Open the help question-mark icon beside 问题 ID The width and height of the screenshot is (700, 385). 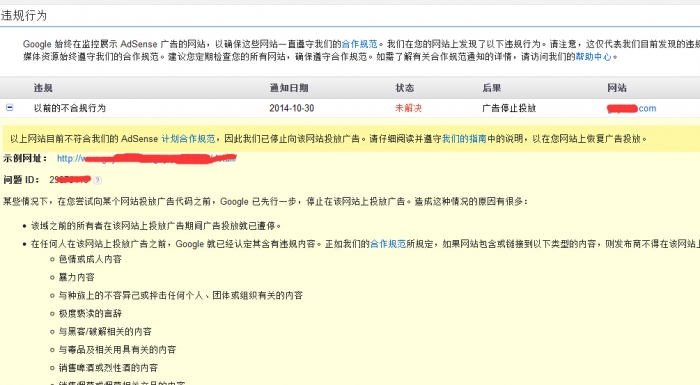pos(97,180)
